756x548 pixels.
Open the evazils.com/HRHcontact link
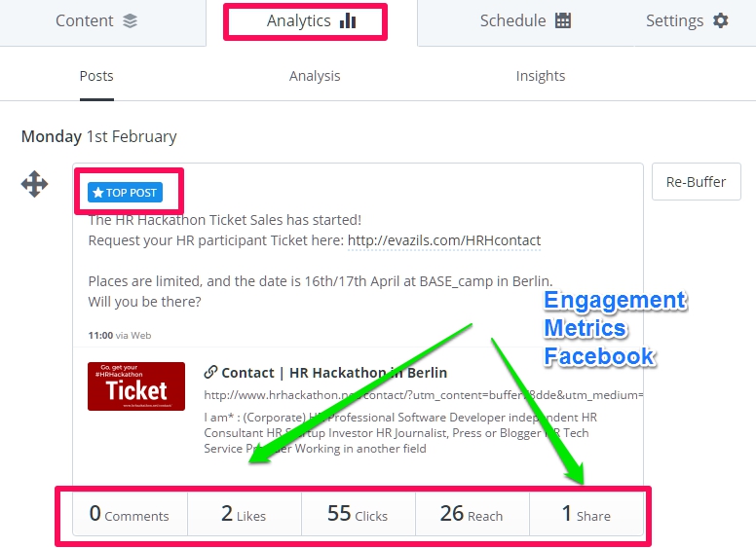(443, 240)
